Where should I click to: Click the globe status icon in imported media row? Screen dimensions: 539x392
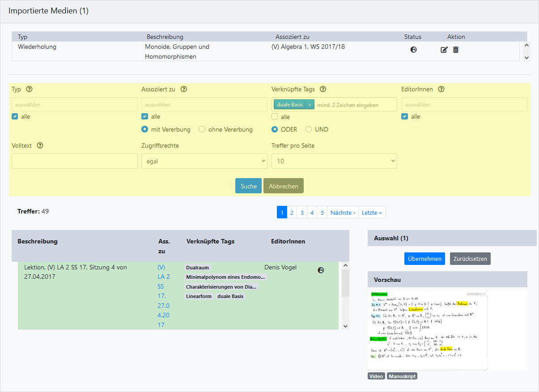(414, 50)
